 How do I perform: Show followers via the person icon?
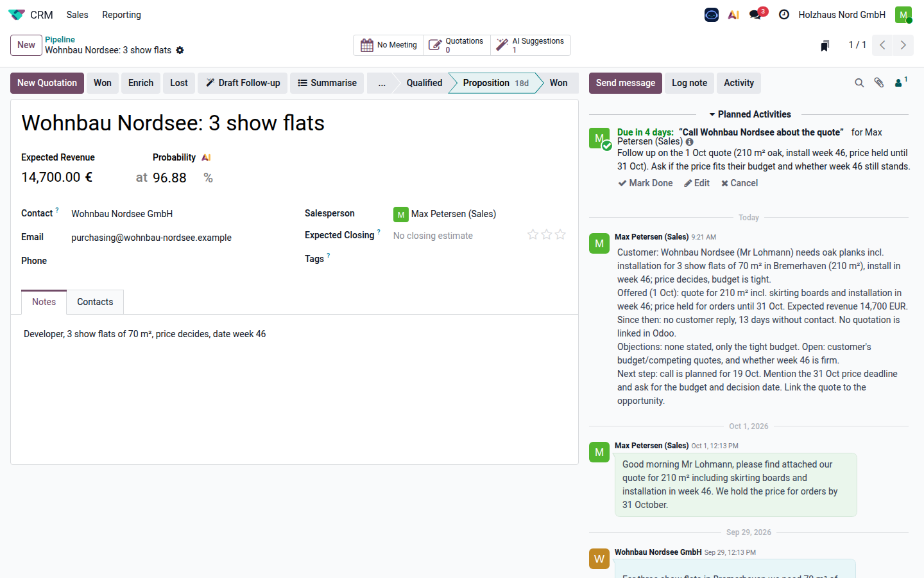pyautogui.click(x=901, y=82)
